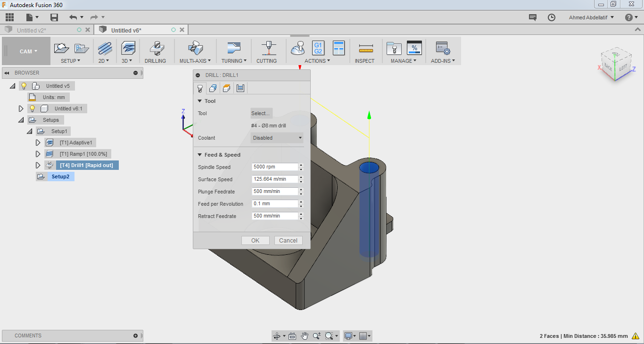644x344 pixels.
Task: Click the Feed per Revolution field
Action: (275, 204)
